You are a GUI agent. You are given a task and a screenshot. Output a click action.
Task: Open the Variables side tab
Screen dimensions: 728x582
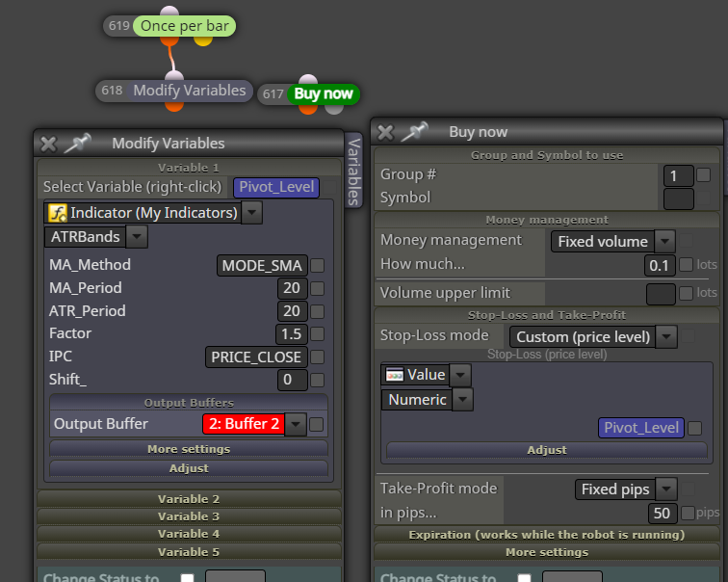353,171
